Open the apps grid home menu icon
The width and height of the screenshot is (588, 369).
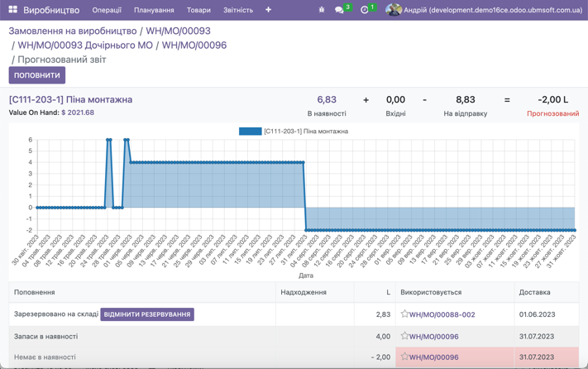12,10
